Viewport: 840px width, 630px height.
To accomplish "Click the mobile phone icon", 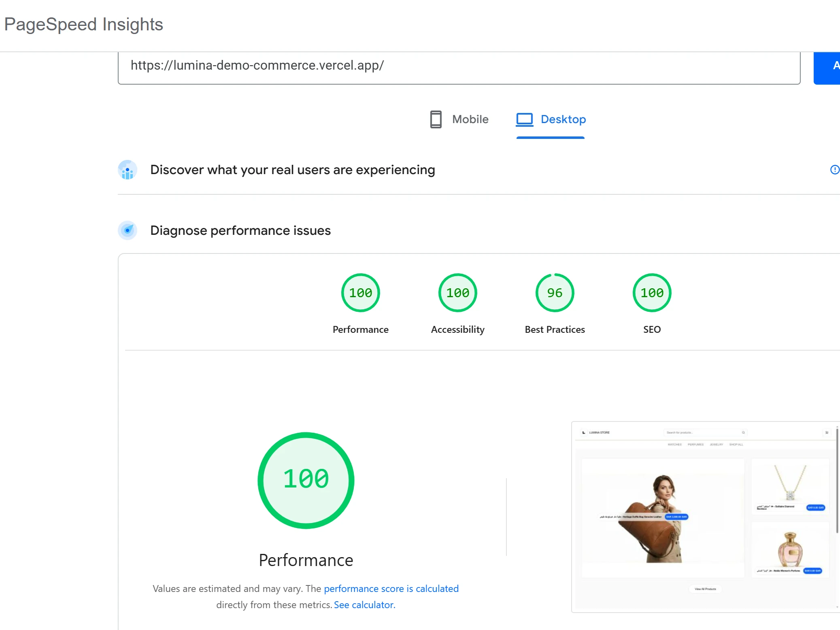I will [x=436, y=119].
